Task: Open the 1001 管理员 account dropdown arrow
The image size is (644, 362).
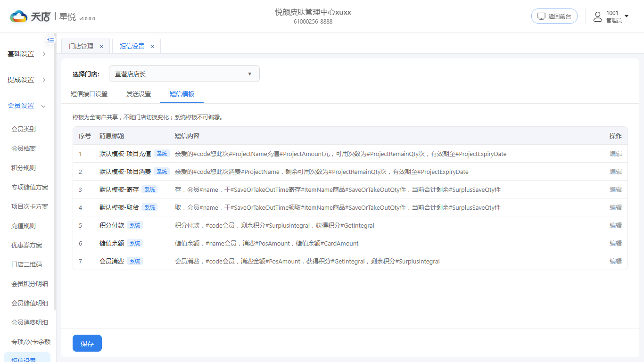Action: (x=627, y=16)
